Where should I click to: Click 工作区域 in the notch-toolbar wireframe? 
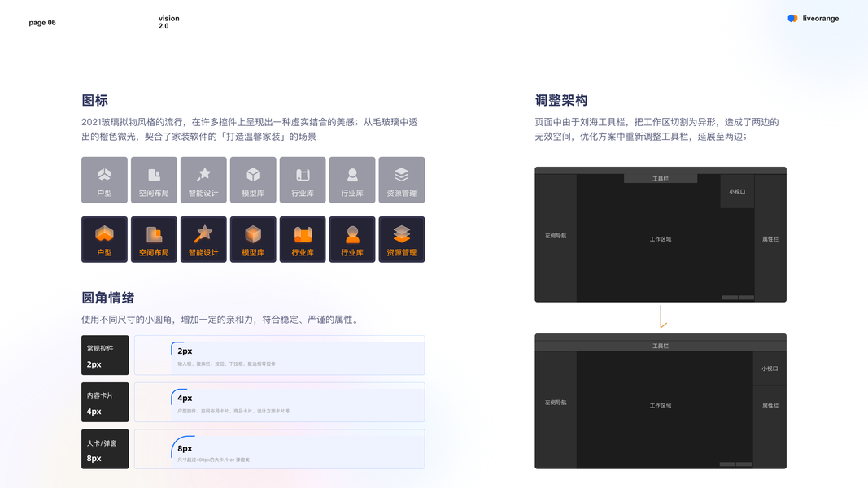pyautogui.click(x=661, y=239)
